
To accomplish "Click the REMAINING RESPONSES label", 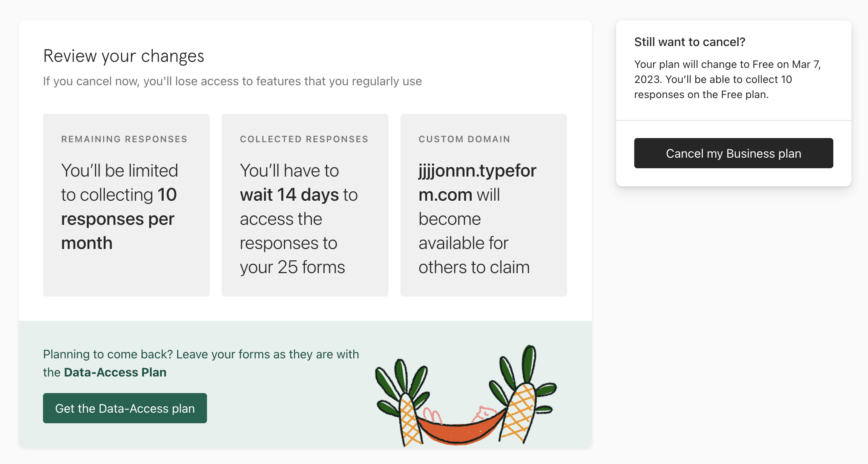I will (x=124, y=139).
